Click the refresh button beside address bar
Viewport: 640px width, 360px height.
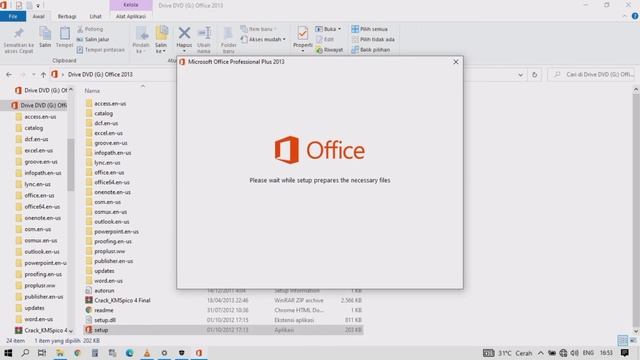click(x=534, y=75)
